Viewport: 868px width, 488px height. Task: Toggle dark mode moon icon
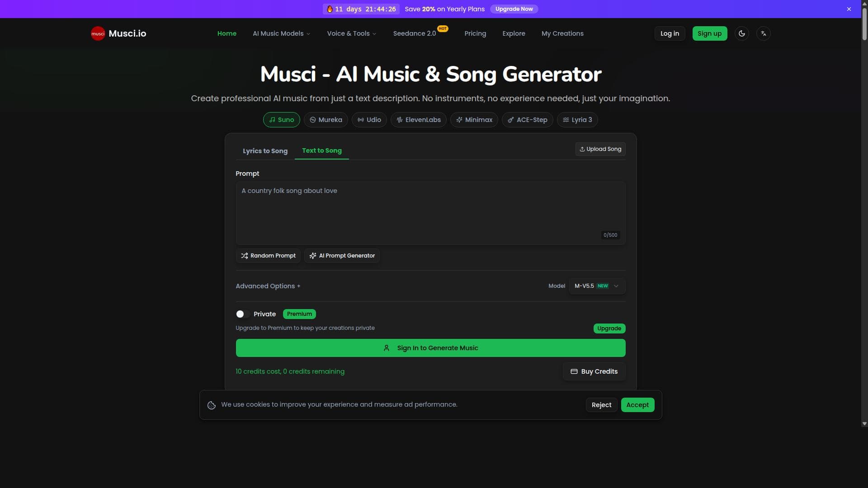pos(741,33)
